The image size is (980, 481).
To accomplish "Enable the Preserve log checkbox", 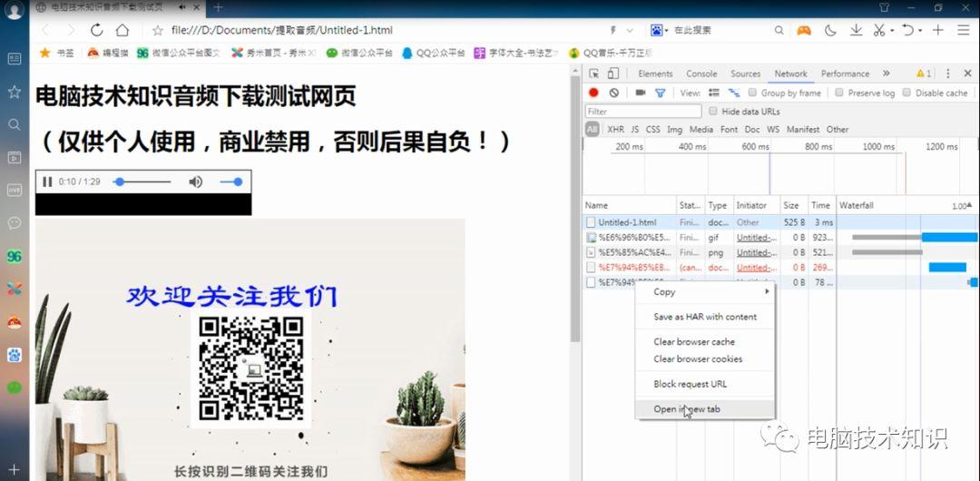I will [839, 93].
